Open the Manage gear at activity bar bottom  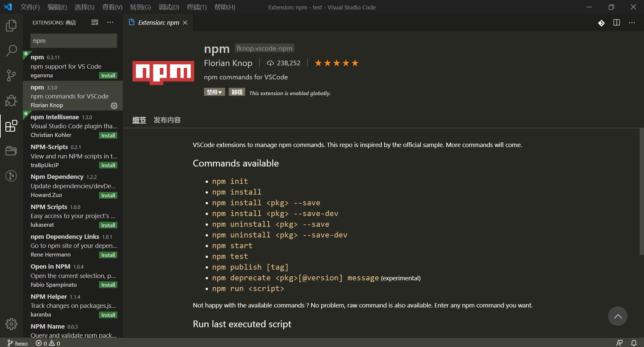pos(11,324)
